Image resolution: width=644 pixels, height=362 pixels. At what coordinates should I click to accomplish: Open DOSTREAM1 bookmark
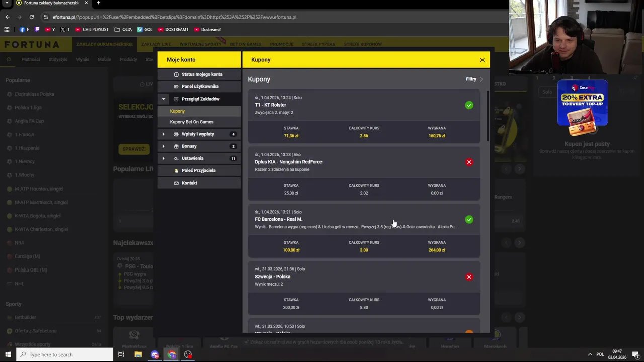coord(173,30)
